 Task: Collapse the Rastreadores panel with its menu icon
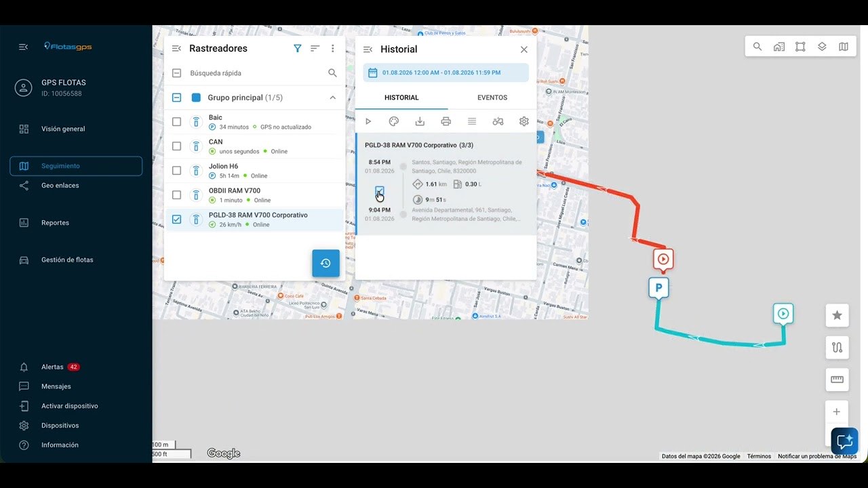point(176,48)
